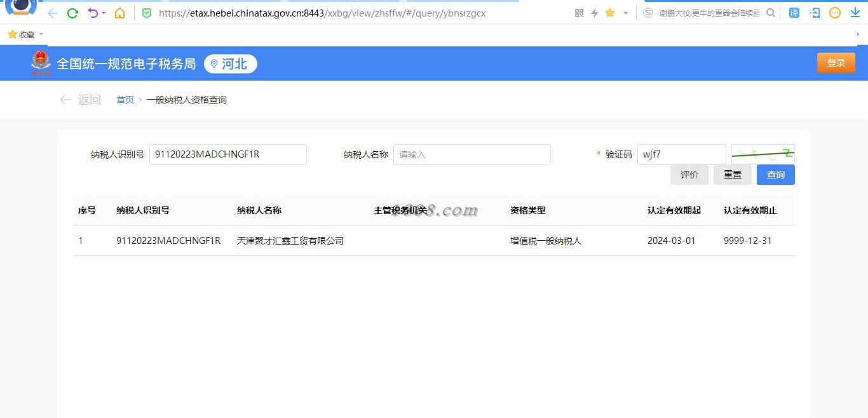Click 一般纳税人资格查询 breadcrumb text
868x418 pixels.
pos(187,100)
